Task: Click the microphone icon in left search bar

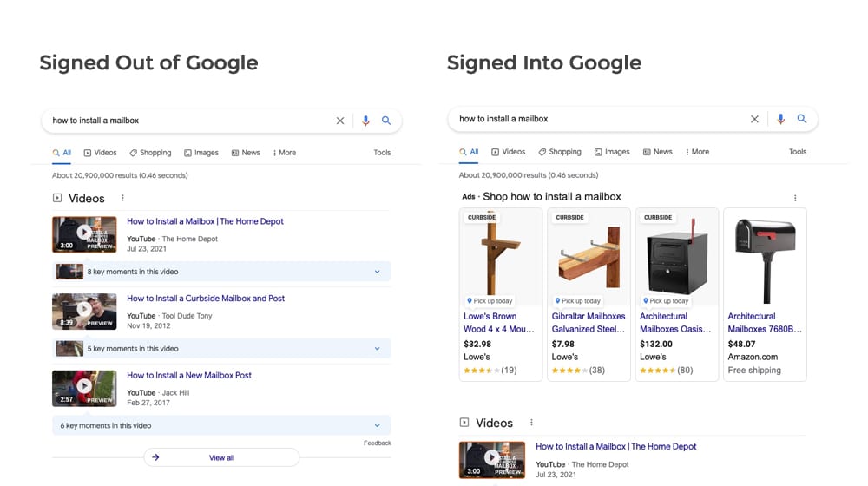Action: pos(365,121)
